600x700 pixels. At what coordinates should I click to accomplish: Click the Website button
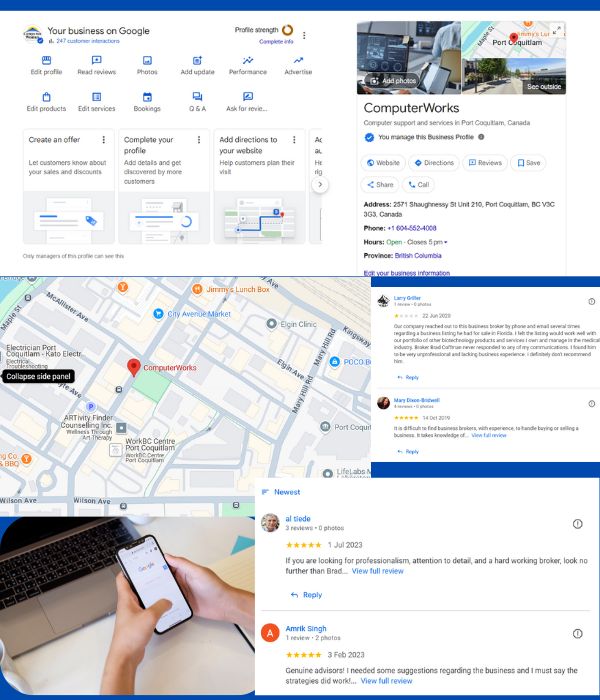pos(383,163)
